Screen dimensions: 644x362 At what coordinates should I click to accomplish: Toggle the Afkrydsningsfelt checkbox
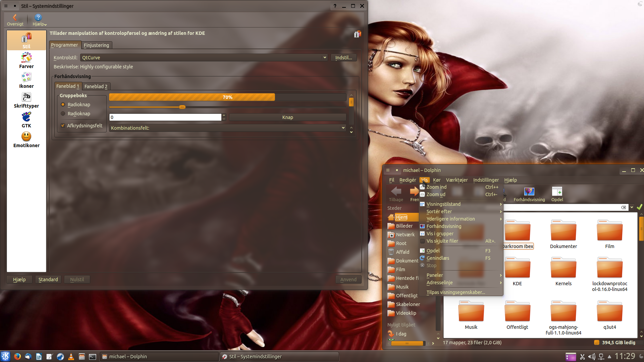[82, 126]
